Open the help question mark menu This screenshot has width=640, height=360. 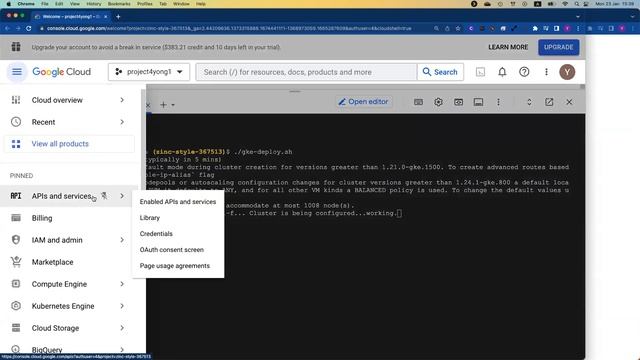524,72
